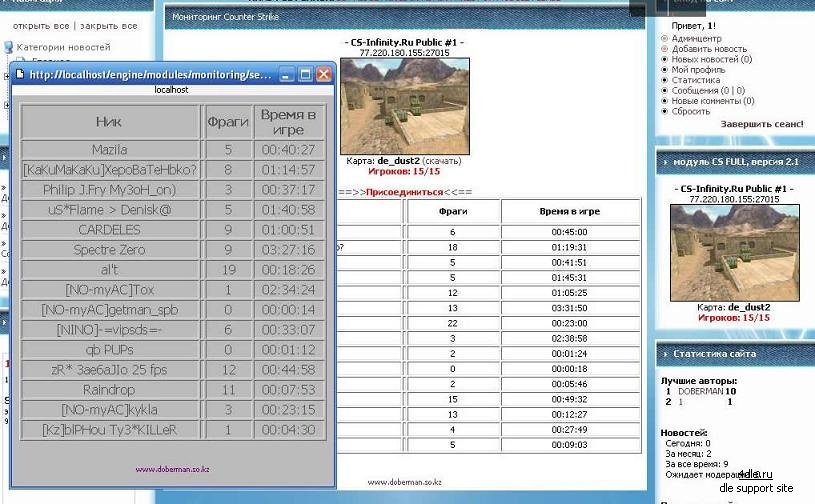Image resolution: width=815 pixels, height=504 pixels.
Task: Click CS-Infinity.Ru Public #1 title in right sidebar
Action: [734, 189]
